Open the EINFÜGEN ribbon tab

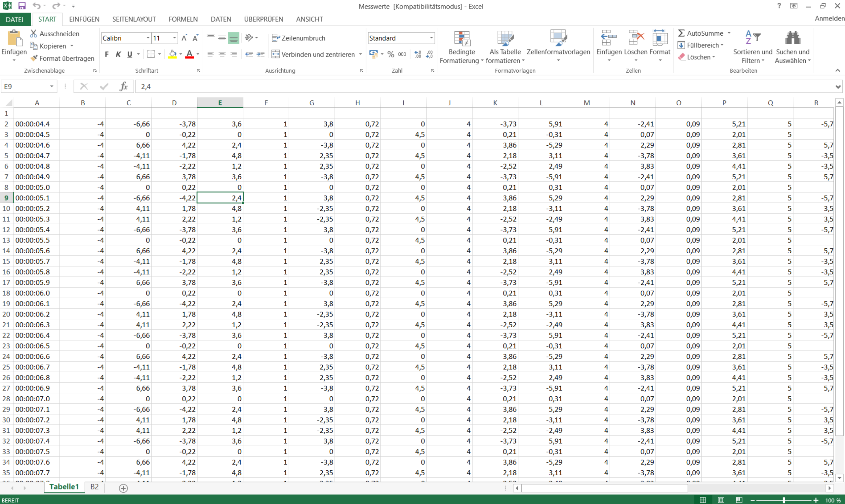pos(84,19)
